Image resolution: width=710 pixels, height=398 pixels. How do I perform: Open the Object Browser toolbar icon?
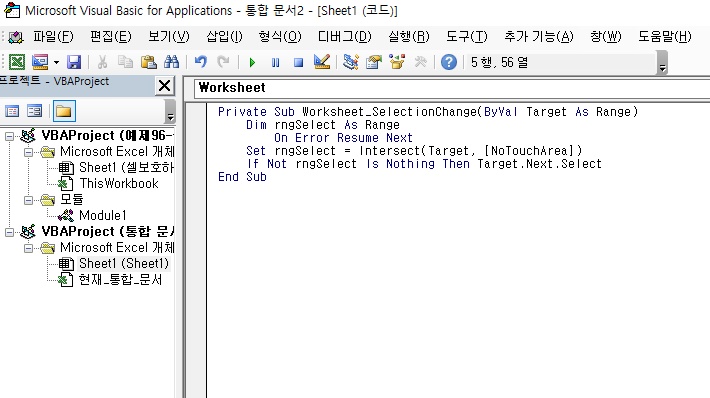click(397, 62)
